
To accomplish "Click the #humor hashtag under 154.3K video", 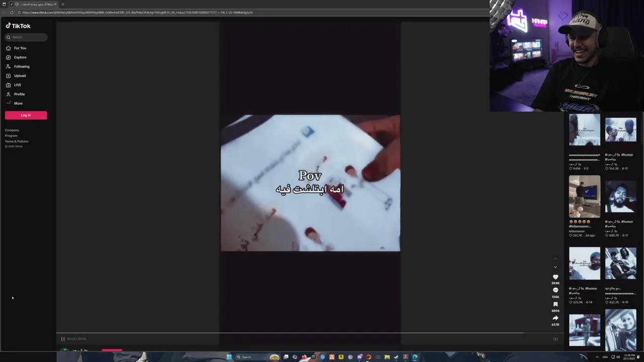I will (627, 155).
